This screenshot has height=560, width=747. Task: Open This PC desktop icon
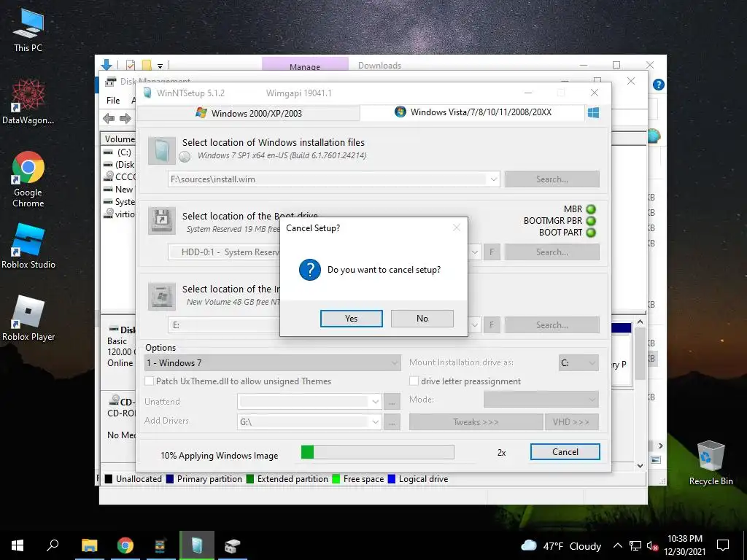click(28, 31)
